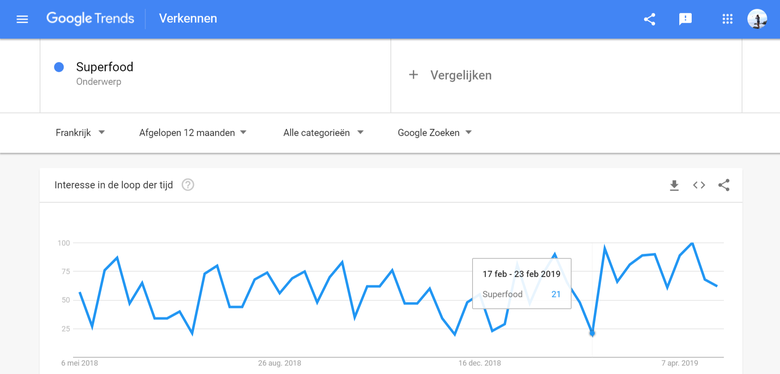Expand the Frankrijk country dropdown

tap(80, 133)
